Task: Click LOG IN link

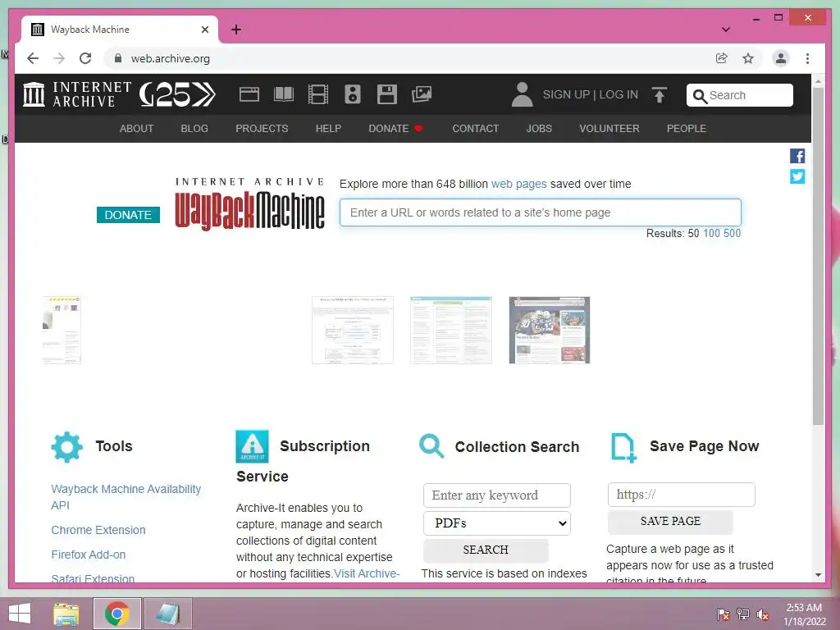Action: coord(619,95)
